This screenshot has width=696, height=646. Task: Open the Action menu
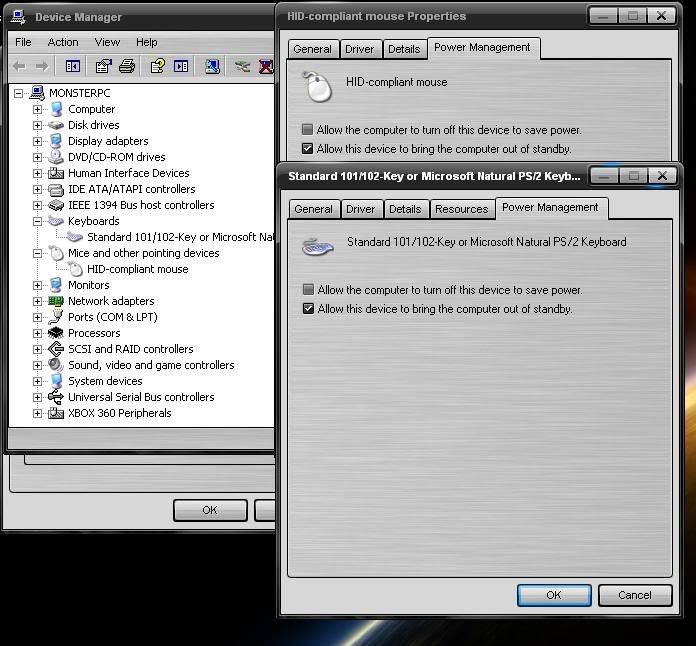click(62, 42)
